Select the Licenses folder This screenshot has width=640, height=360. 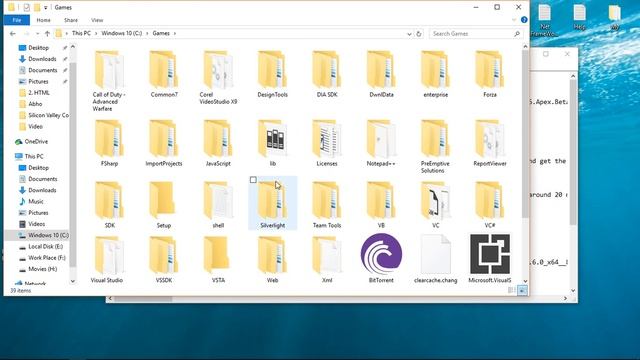327,143
